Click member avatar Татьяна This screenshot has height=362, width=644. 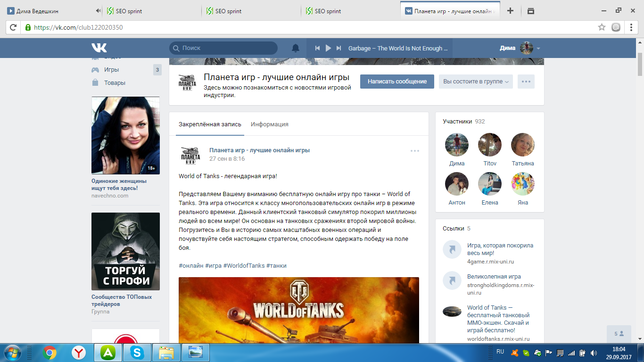click(x=523, y=145)
